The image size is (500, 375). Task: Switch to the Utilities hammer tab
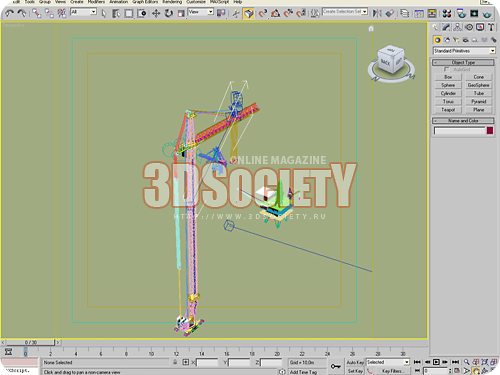click(x=491, y=27)
